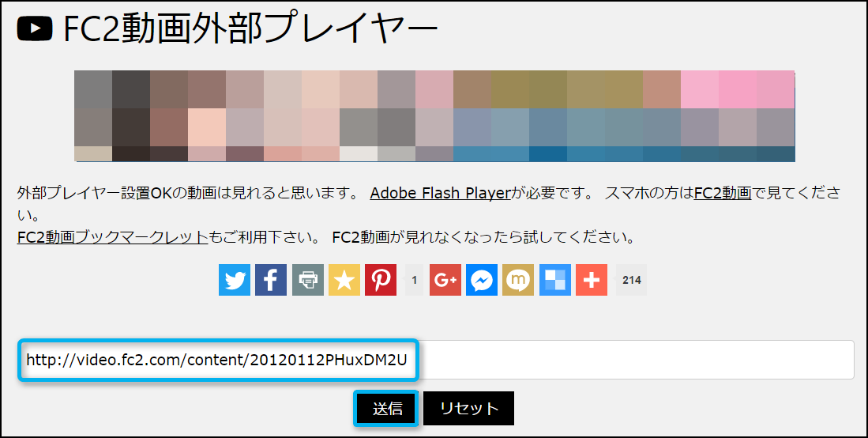Screen dimensions: 868x438
Task: Click the total share count 214
Action: 631,280
